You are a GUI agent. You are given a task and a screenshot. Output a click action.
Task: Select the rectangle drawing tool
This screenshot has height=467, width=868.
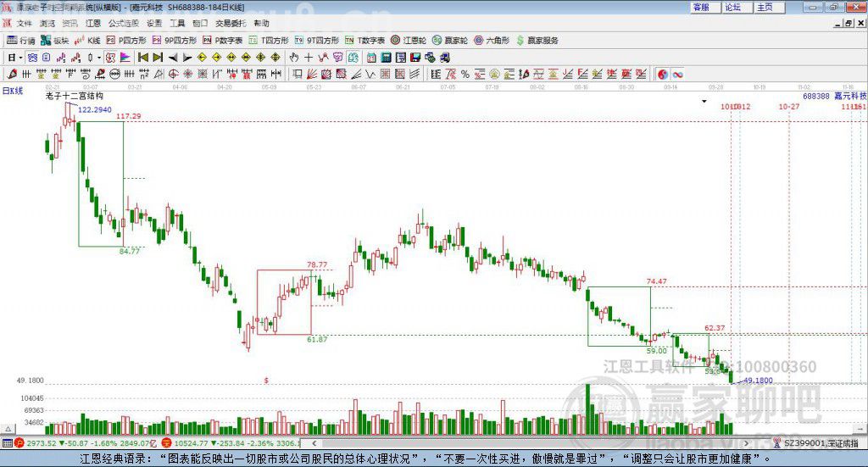[x=298, y=74]
